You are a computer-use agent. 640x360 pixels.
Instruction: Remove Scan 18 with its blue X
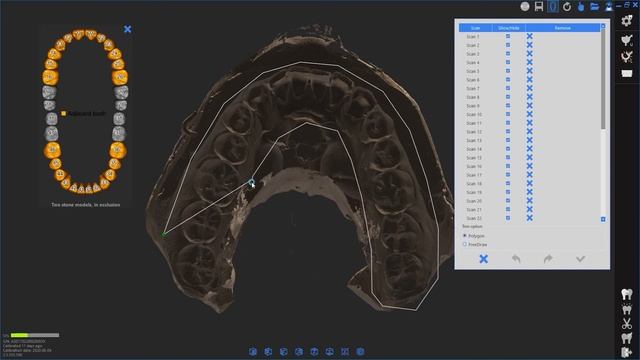point(529,184)
